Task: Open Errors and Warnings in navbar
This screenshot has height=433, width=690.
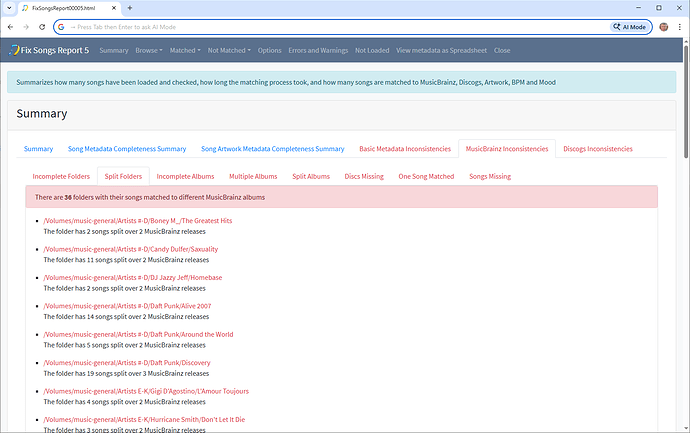Action: coord(318,50)
